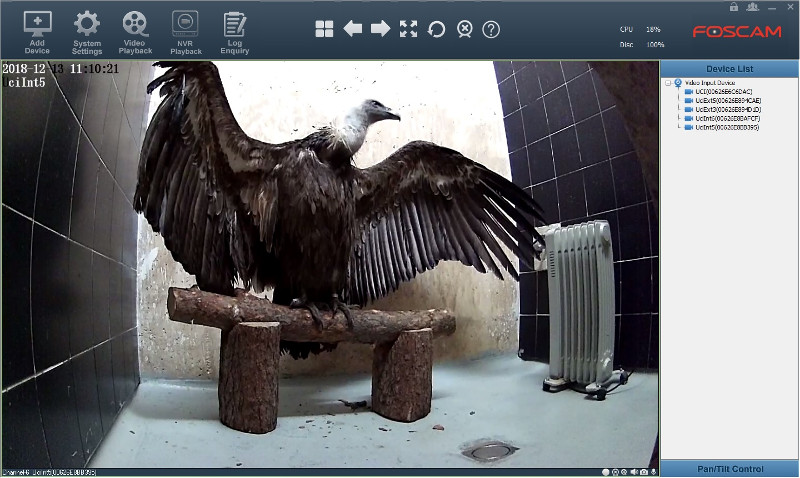800x478 pixels.
Task: Minimize the Foscam window
Action: point(772,7)
